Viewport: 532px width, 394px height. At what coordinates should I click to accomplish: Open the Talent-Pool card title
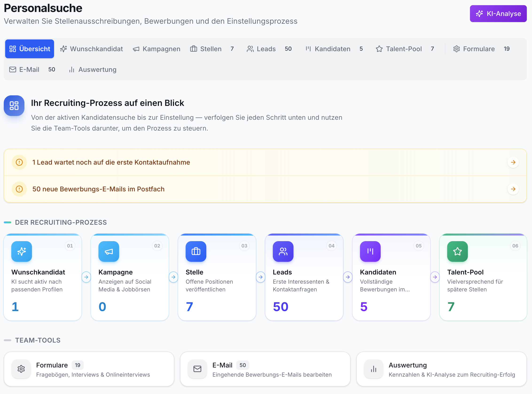pos(465,272)
